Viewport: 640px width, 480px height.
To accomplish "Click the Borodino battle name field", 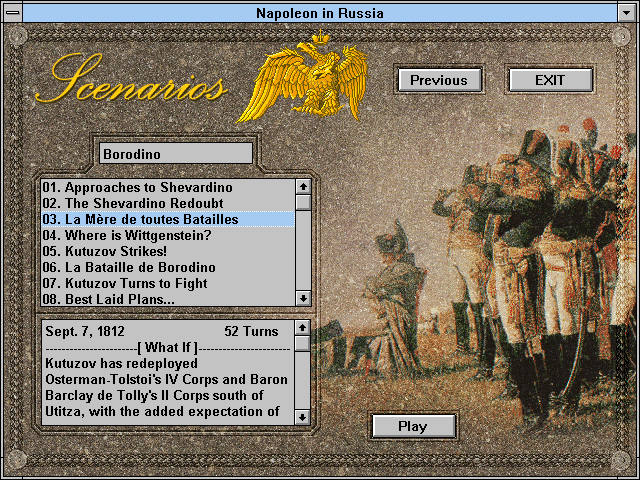I will (x=176, y=154).
